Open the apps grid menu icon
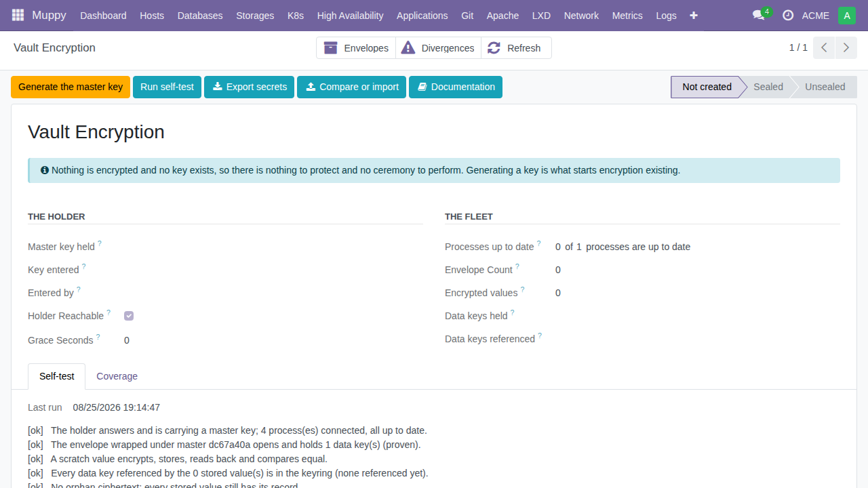The image size is (868, 488). pyautogui.click(x=18, y=15)
